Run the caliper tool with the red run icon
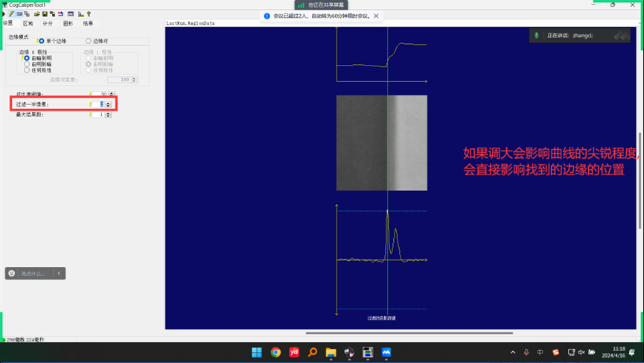 click(x=3, y=14)
